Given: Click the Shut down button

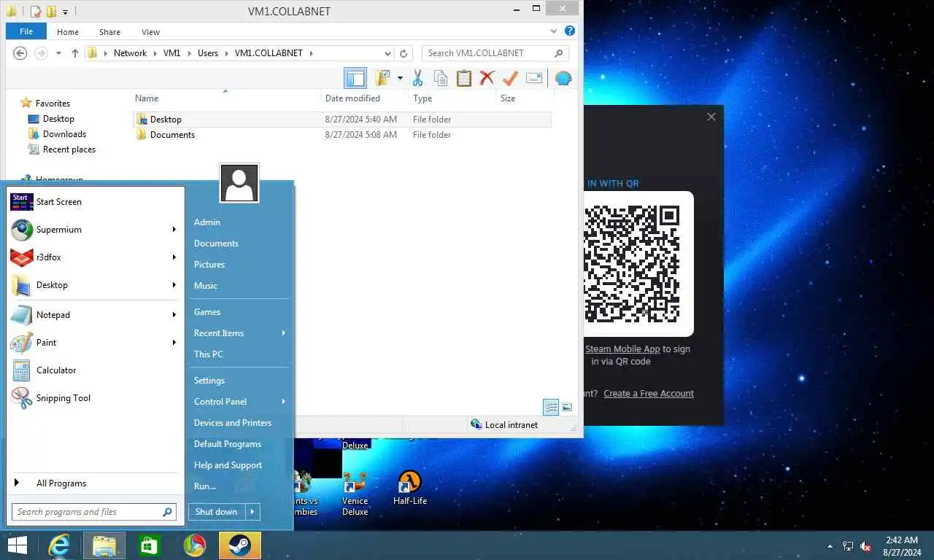Looking at the screenshot, I should point(217,512).
